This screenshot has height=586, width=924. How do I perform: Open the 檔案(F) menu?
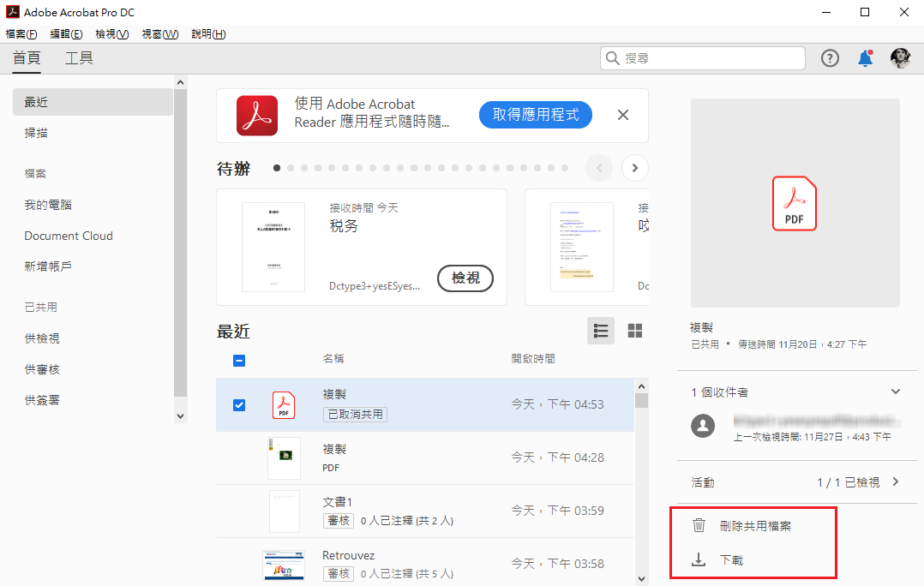[21, 34]
